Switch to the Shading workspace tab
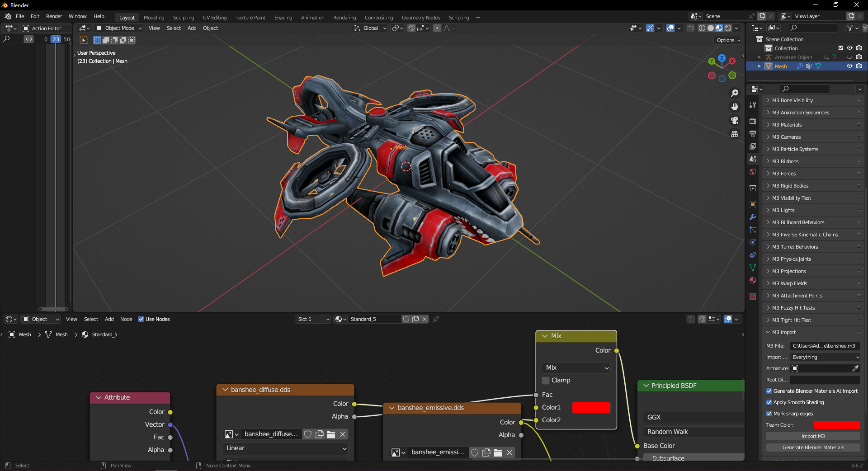The image size is (868, 471). click(283, 18)
